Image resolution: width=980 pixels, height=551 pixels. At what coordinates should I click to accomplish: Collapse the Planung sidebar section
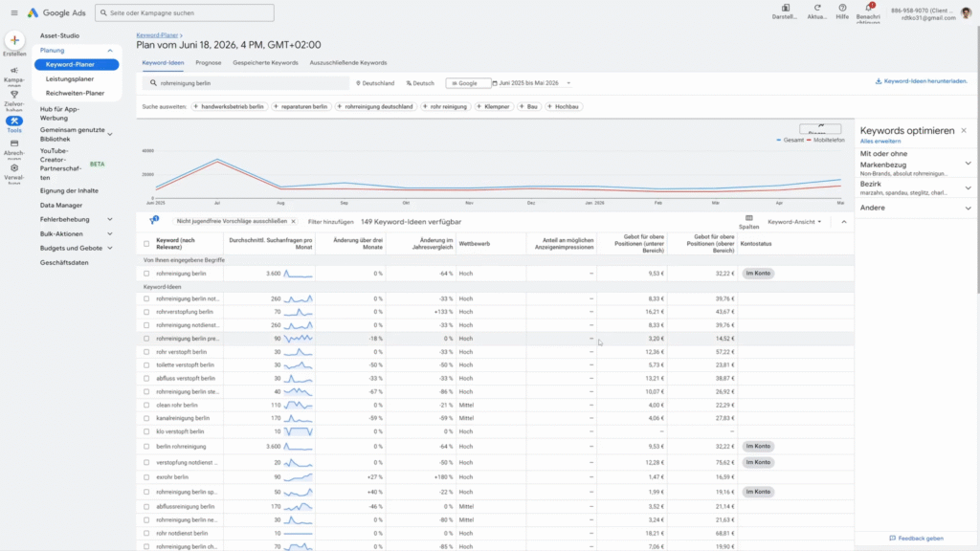click(110, 51)
